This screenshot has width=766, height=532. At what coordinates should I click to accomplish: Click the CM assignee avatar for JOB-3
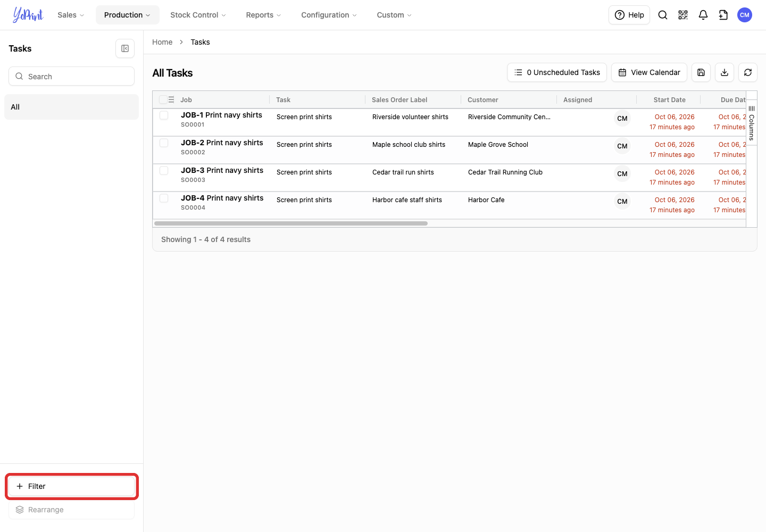[622, 174]
